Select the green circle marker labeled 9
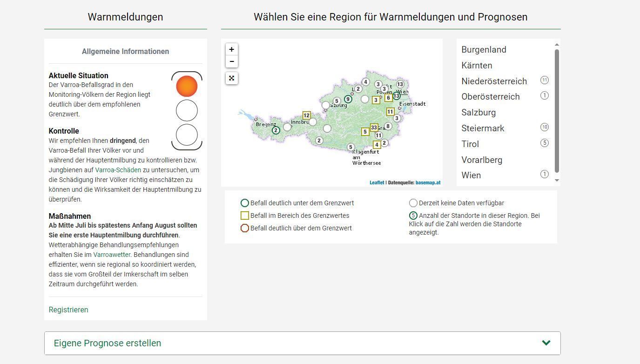The image size is (640, 364). point(348,99)
